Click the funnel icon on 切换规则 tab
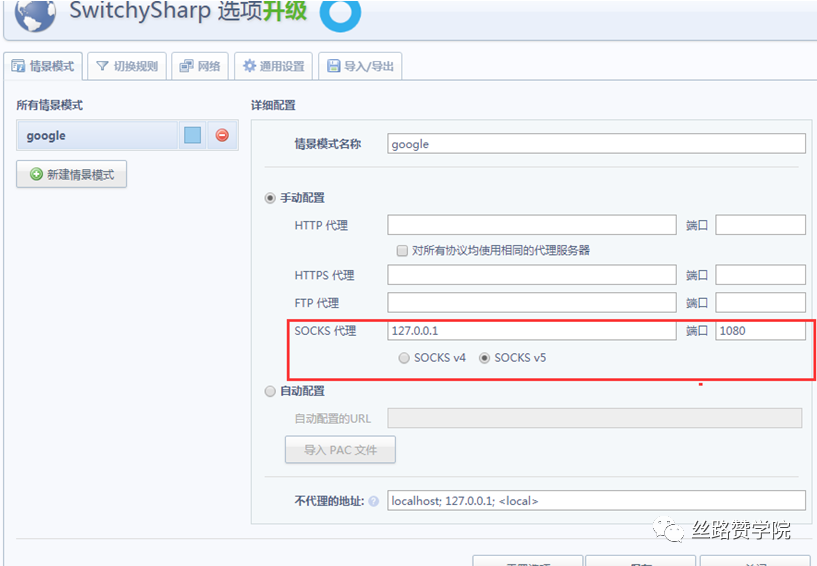 tap(102, 66)
